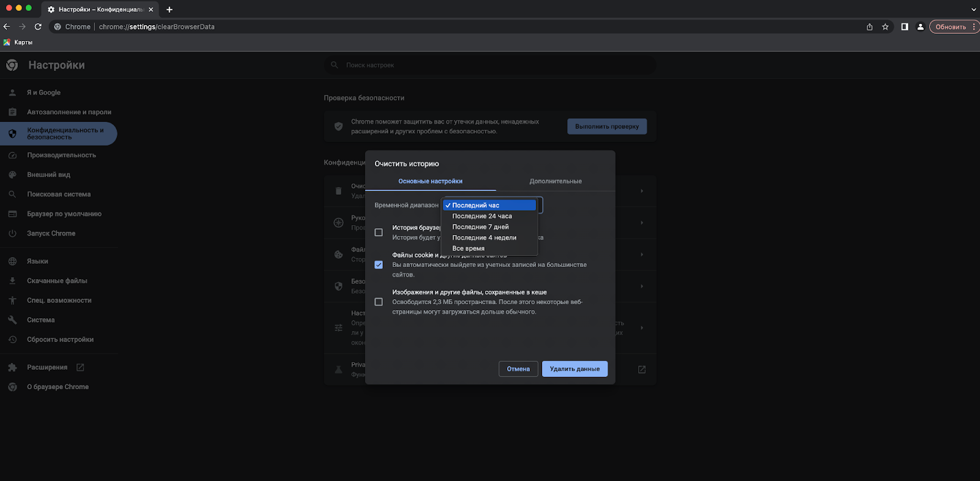Open the Chrome profile avatar icon
This screenshot has height=481, width=980.
tap(920, 27)
